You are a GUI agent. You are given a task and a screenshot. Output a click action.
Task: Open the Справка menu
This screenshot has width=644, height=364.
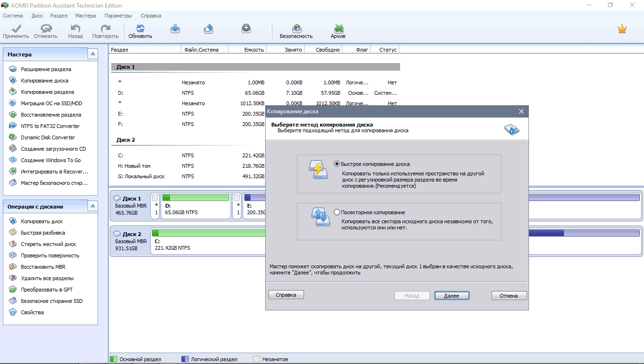click(x=151, y=16)
